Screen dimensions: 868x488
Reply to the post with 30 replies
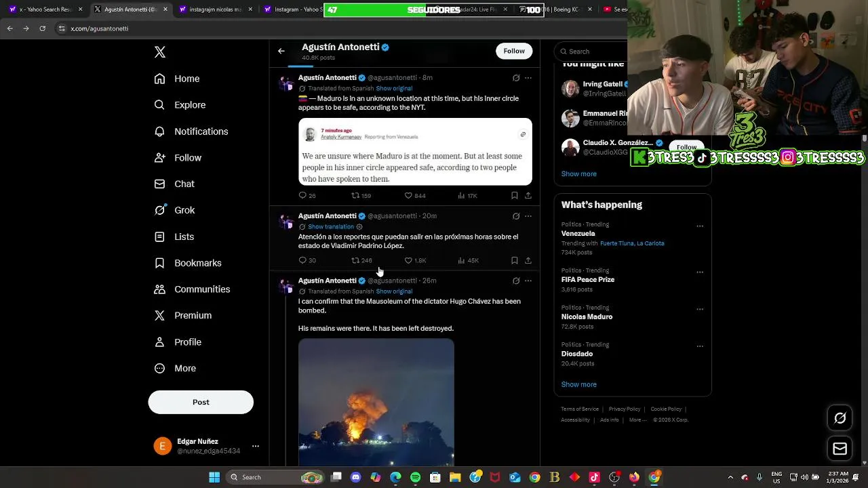tap(307, 260)
